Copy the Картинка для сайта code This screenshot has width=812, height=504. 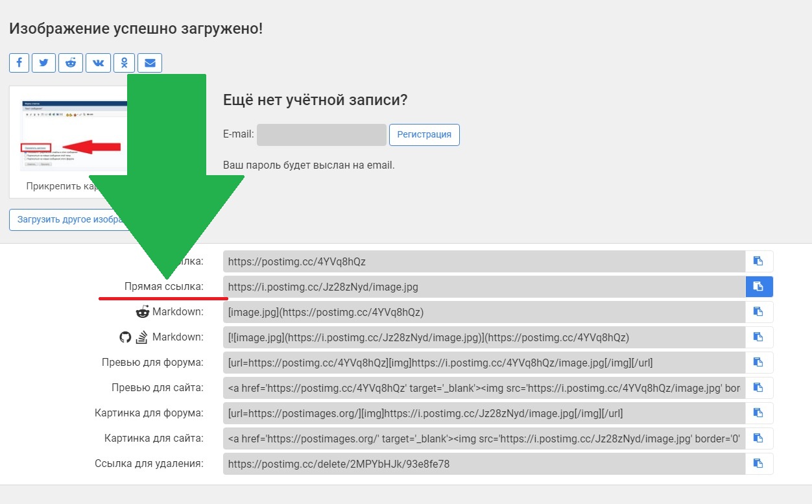pyautogui.click(x=759, y=438)
